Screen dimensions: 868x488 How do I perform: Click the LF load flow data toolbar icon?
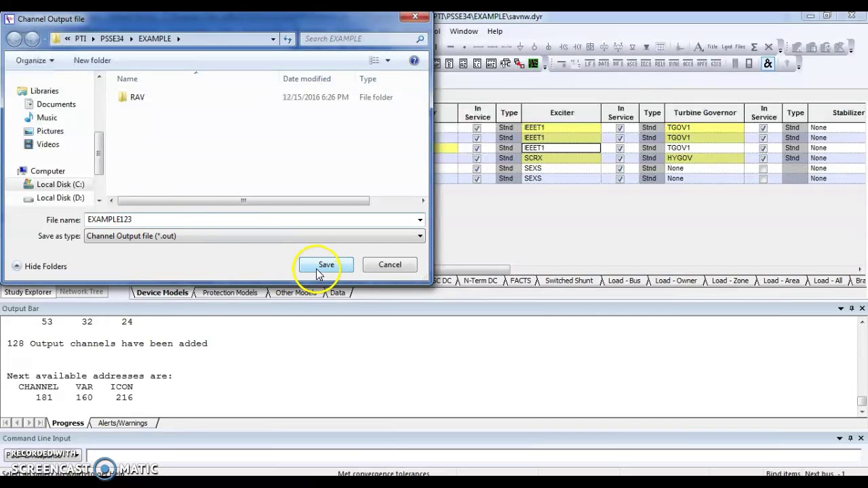pos(590,63)
